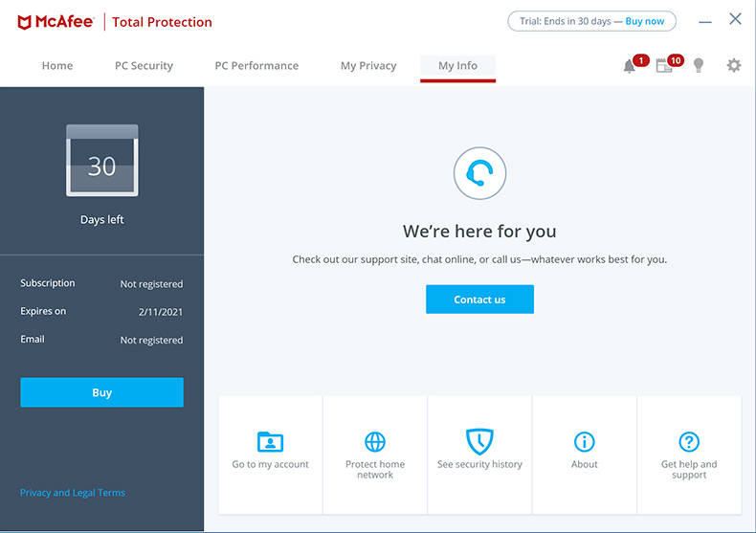Close the McAfee window

tap(735, 19)
